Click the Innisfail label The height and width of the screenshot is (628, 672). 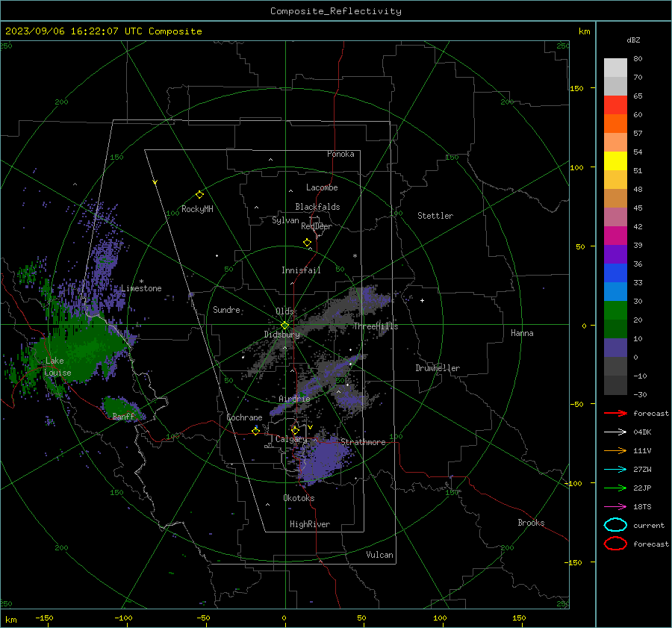pyautogui.click(x=301, y=270)
